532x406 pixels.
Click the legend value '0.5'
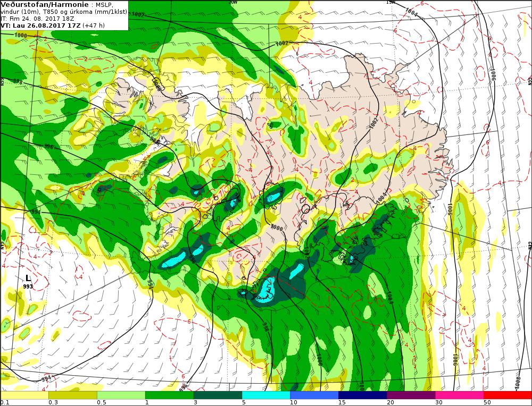102,403
